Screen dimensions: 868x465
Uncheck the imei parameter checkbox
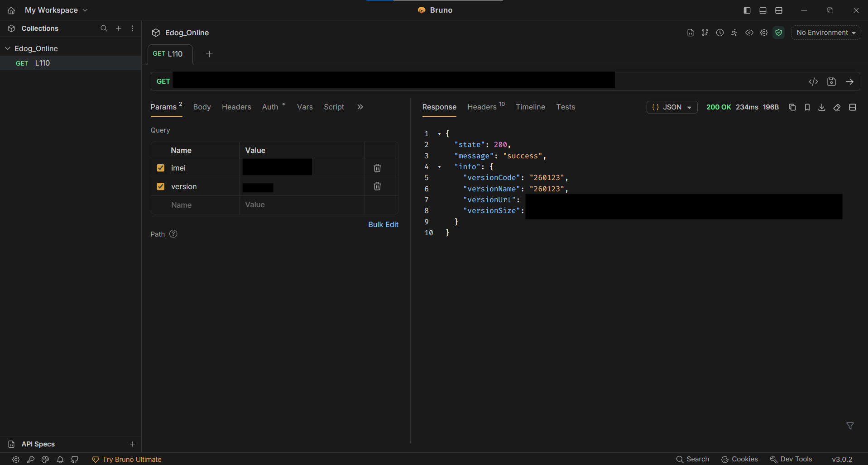pos(160,168)
